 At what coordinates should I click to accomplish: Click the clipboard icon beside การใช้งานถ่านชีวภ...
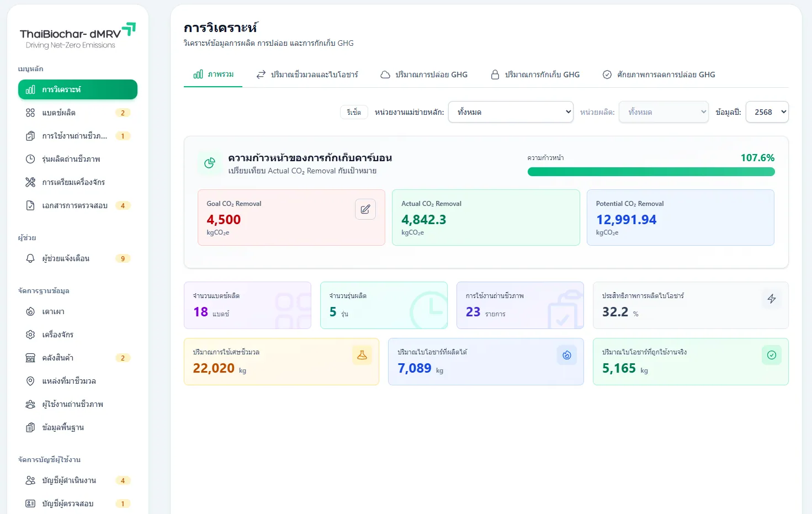pos(30,136)
